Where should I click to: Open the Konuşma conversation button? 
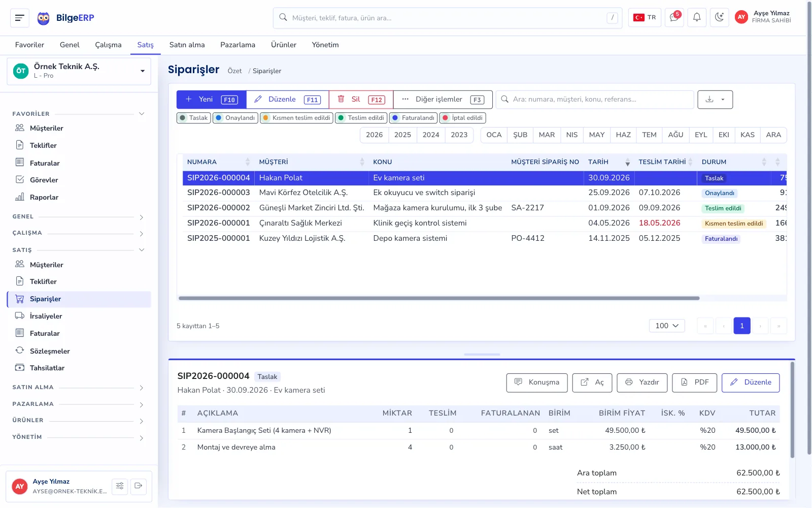pos(536,383)
